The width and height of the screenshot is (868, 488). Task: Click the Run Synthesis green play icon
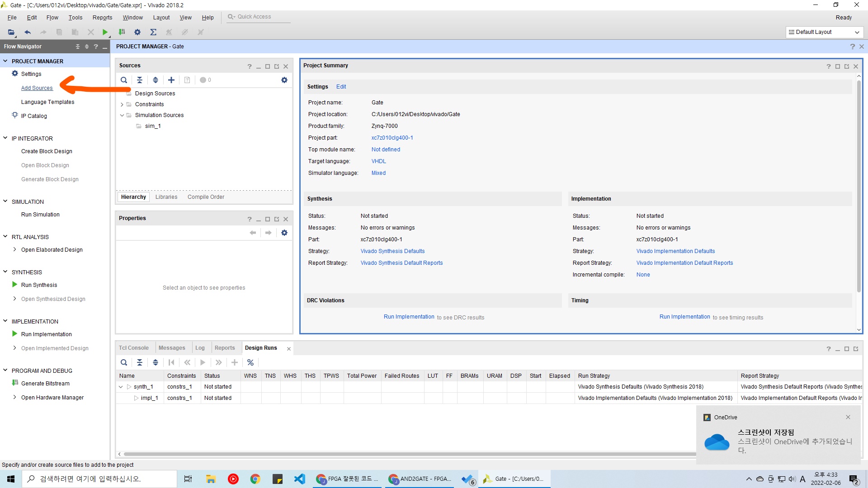point(15,285)
